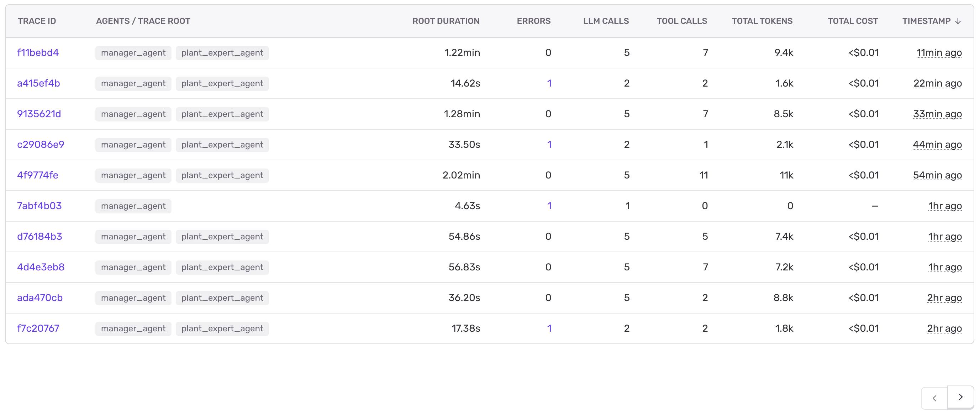The height and width of the screenshot is (414, 980).
Task: Click the next page arrow button
Action: pyautogui.click(x=960, y=397)
